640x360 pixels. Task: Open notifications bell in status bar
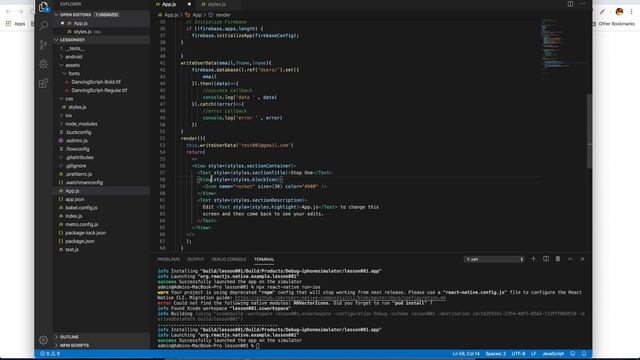(584, 353)
